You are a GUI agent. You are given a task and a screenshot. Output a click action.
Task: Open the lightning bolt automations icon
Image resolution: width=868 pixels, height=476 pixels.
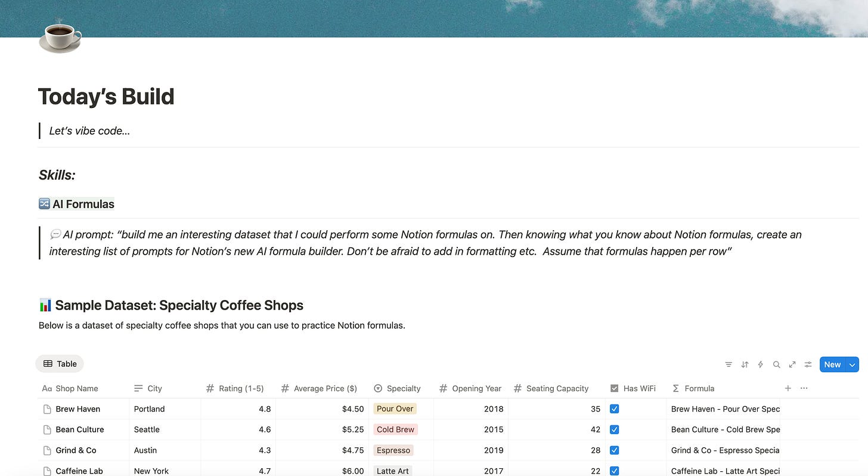pyautogui.click(x=760, y=364)
